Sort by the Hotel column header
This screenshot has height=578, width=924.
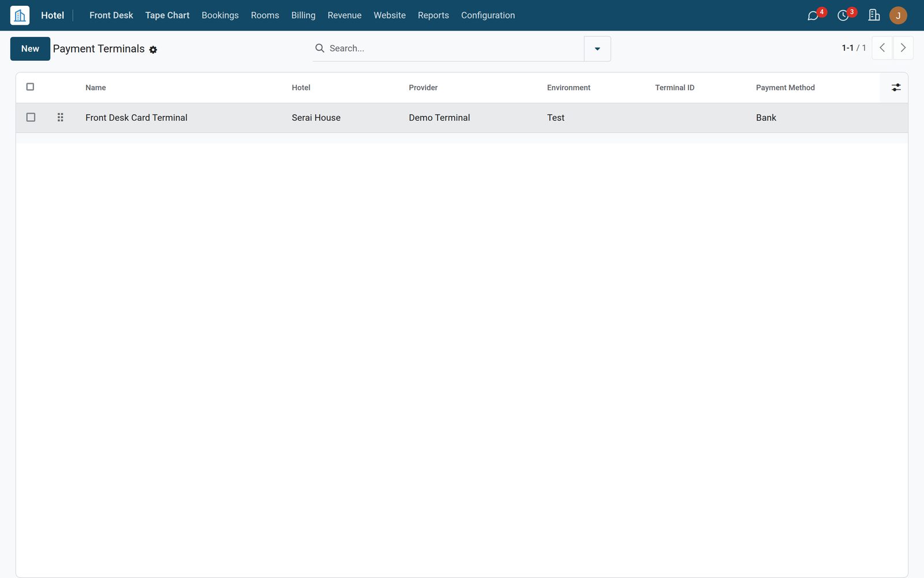pos(301,88)
